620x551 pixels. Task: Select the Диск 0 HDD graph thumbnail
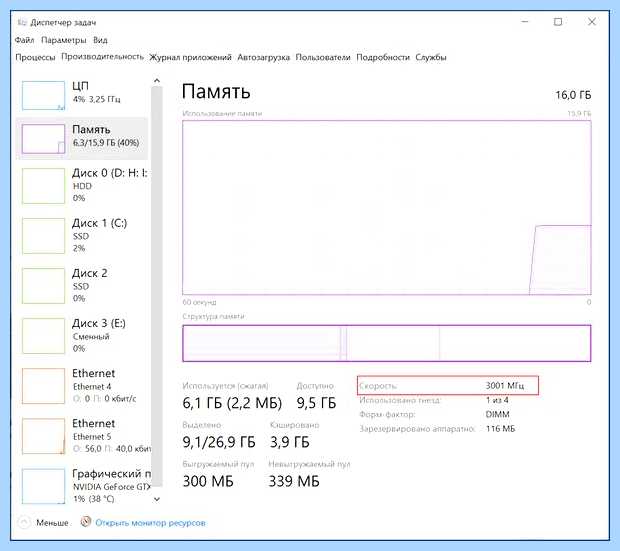tap(43, 186)
